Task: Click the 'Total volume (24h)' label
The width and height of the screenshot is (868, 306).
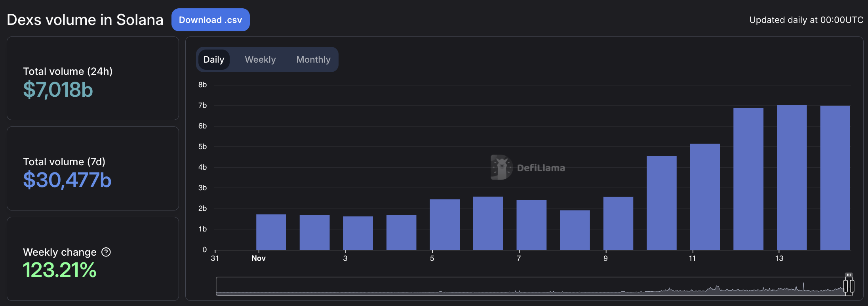Action: click(x=68, y=71)
